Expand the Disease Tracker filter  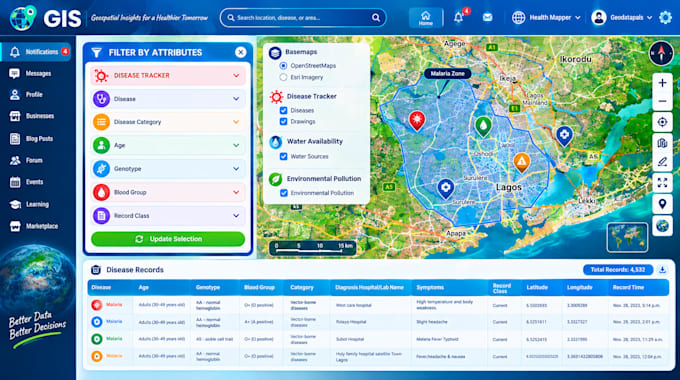(x=168, y=75)
